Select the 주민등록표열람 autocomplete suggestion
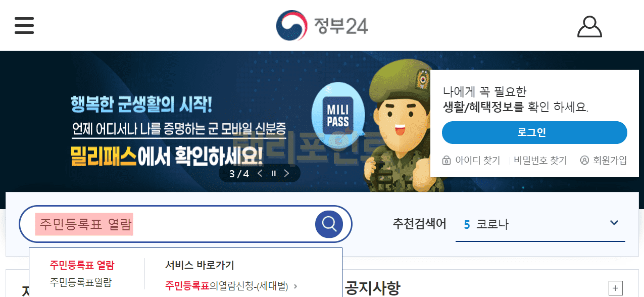Viewport: 644px width, 297px height. pyautogui.click(x=81, y=282)
